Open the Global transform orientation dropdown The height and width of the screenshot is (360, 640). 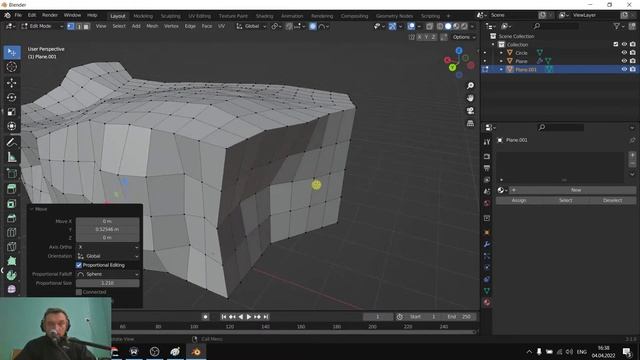pyautogui.click(x=251, y=26)
